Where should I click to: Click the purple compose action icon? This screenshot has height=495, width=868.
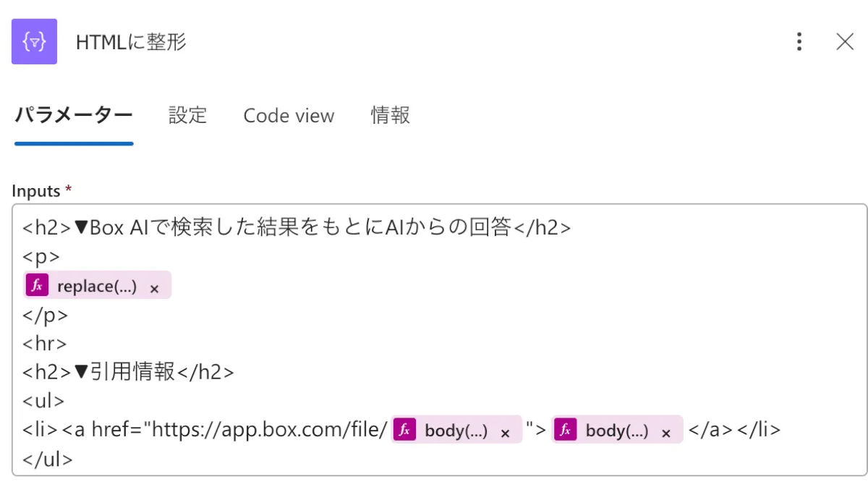34,42
